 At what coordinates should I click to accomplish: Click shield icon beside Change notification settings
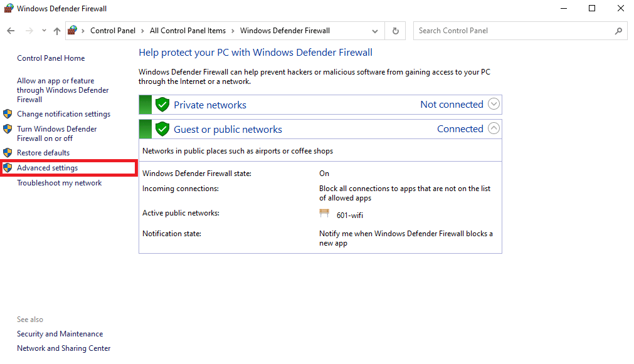click(8, 114)
